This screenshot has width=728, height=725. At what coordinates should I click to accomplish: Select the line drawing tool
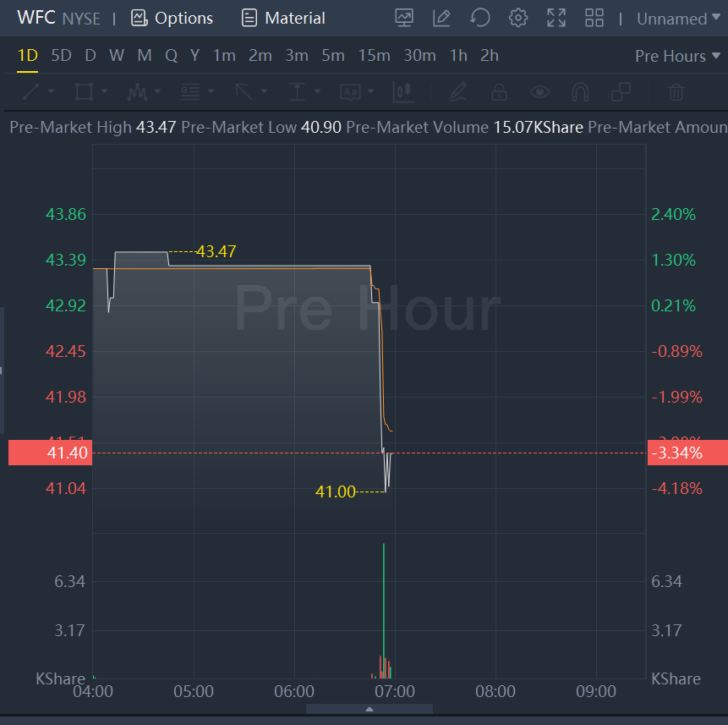tap(30, 91)
